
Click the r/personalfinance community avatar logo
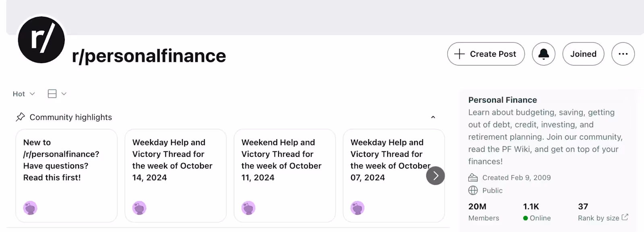[41, 40]
